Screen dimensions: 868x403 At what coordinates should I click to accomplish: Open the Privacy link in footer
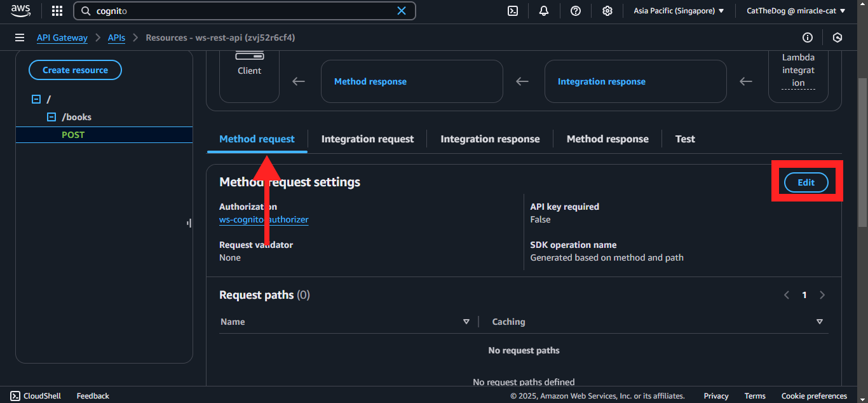[716, 395]
